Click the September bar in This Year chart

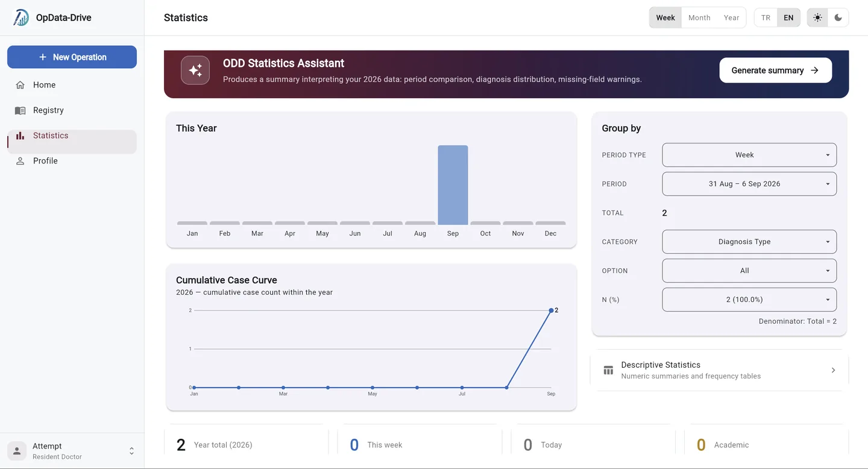[453, 185]
